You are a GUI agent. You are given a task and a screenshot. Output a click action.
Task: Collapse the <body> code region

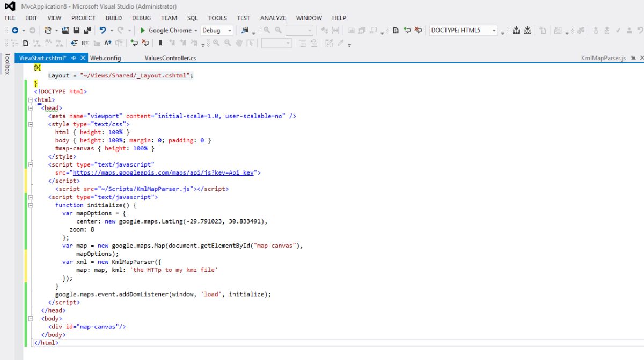click(31, 319)
